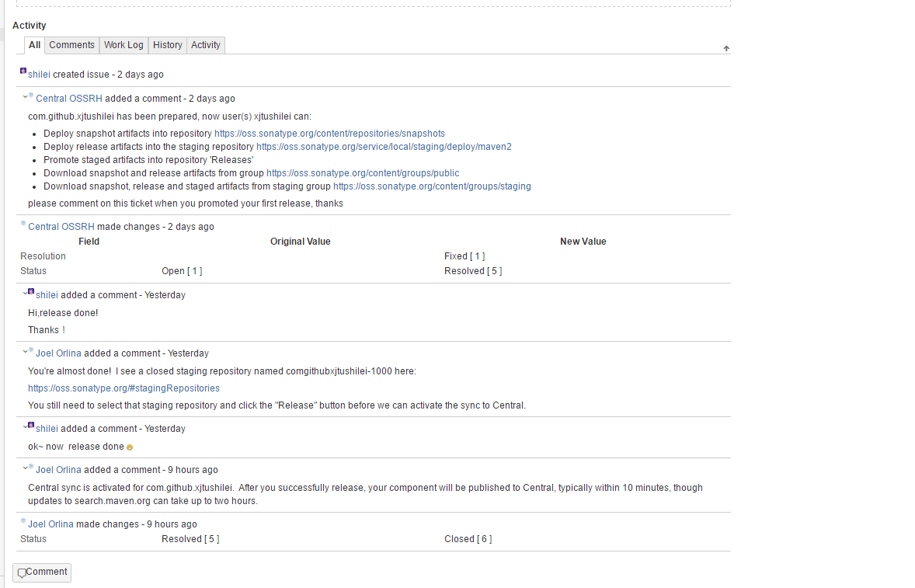Click the comment bubble icon on the Comment button
Screen dimensions: 915x588
click(x=22, y=573)
